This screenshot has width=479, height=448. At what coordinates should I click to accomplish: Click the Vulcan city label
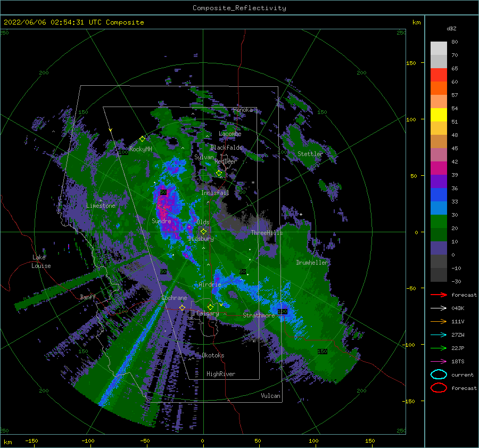pos(270,396)
